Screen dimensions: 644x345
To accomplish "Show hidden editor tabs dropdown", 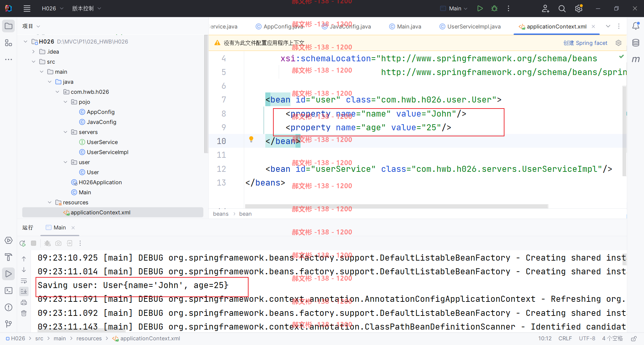I will click(608, 26).
